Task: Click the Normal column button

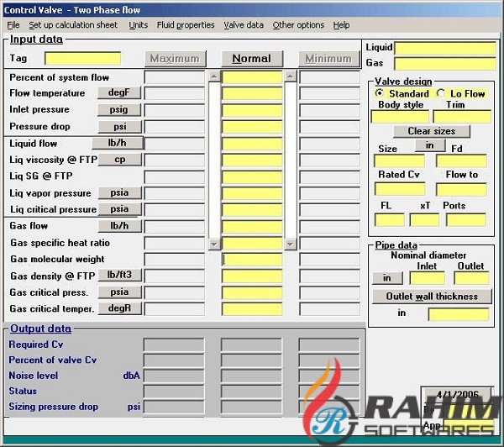Action: (x=252, y=59)
